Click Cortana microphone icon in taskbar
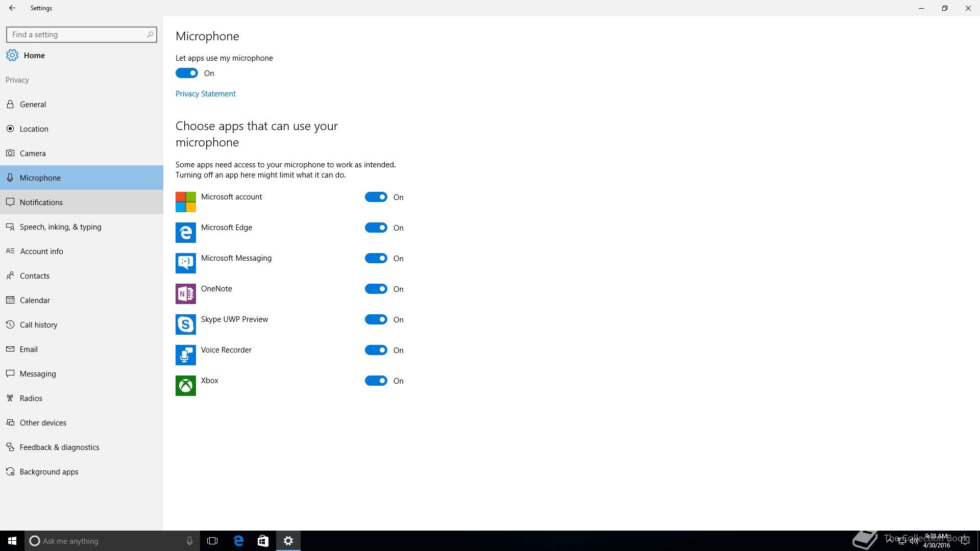This screenshot has height=551, width=980. [x=189, y=541]
